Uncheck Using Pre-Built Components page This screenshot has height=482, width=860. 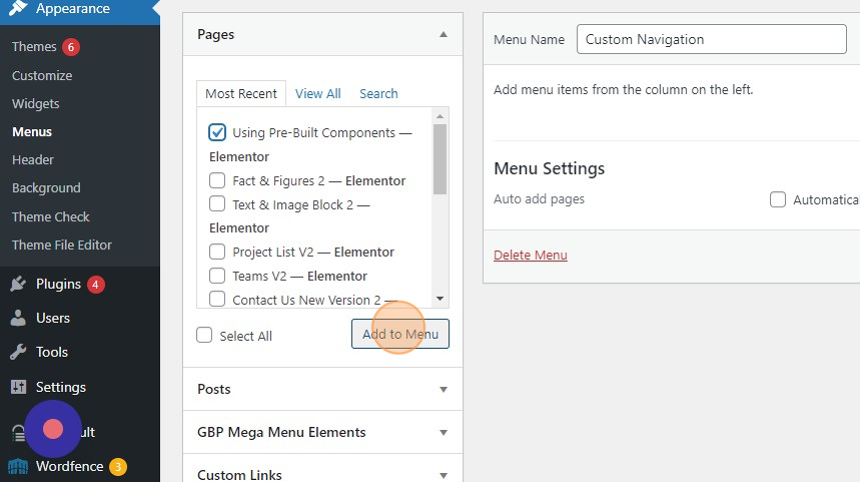[x=217, y=132]
